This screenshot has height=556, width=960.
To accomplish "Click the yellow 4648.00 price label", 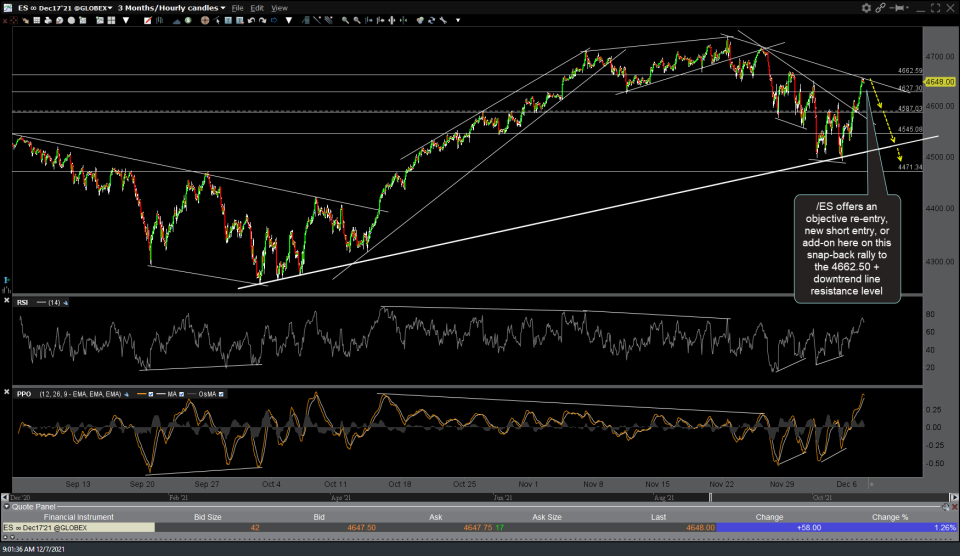I will [939, 81].
